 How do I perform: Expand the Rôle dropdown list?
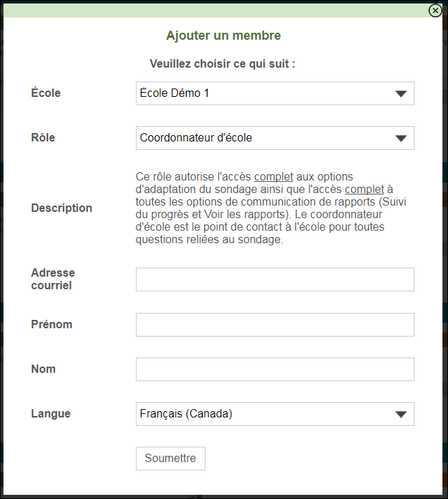click(x=401, y=138)
